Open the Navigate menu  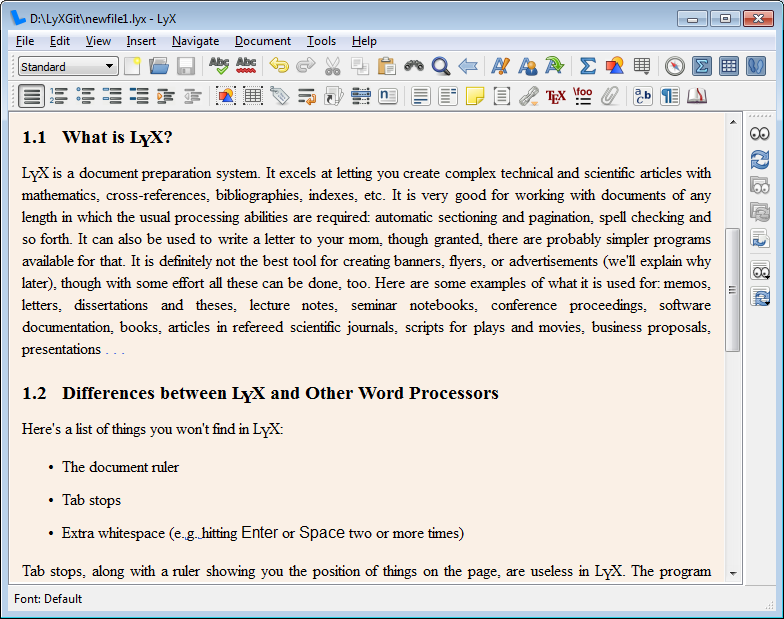(196, 41)
